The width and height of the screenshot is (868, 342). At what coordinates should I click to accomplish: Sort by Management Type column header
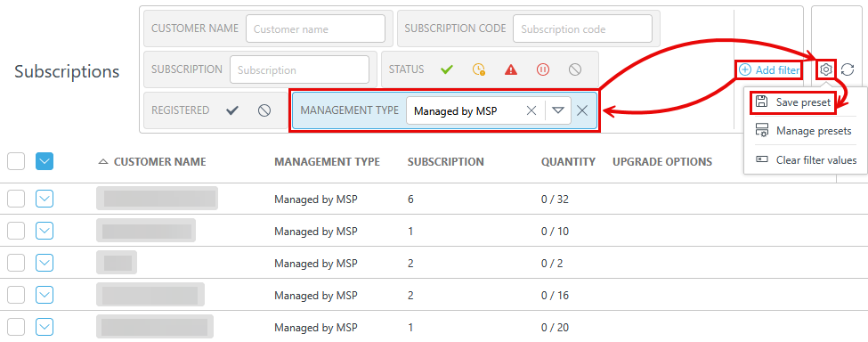click(x=327, y=161)
